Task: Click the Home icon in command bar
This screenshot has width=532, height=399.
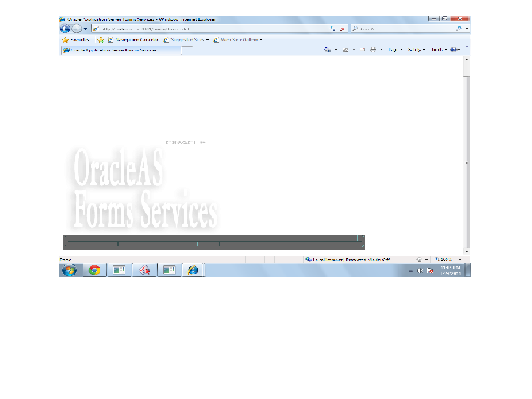Action: pyautogui.click(x=327, y=50)
